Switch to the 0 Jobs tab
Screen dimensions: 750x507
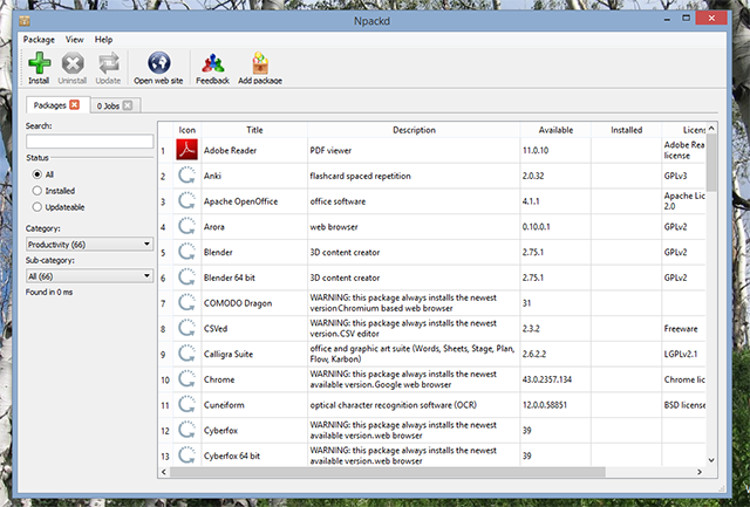108,106
